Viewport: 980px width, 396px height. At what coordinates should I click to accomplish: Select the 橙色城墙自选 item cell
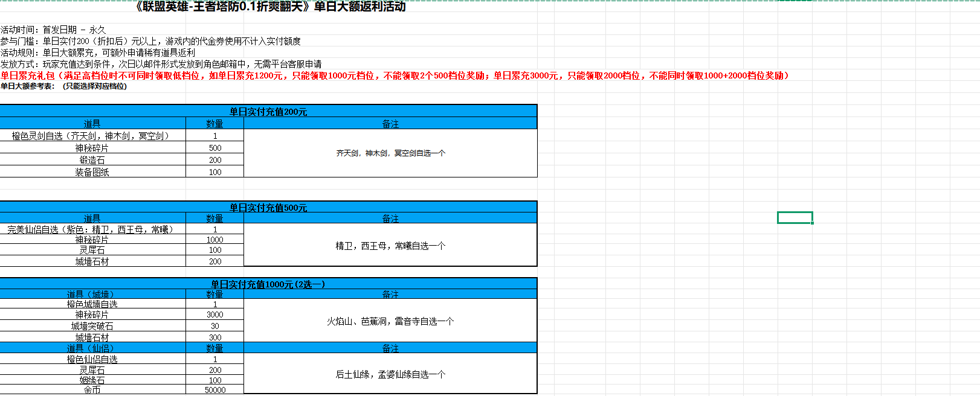coord(92,304)
